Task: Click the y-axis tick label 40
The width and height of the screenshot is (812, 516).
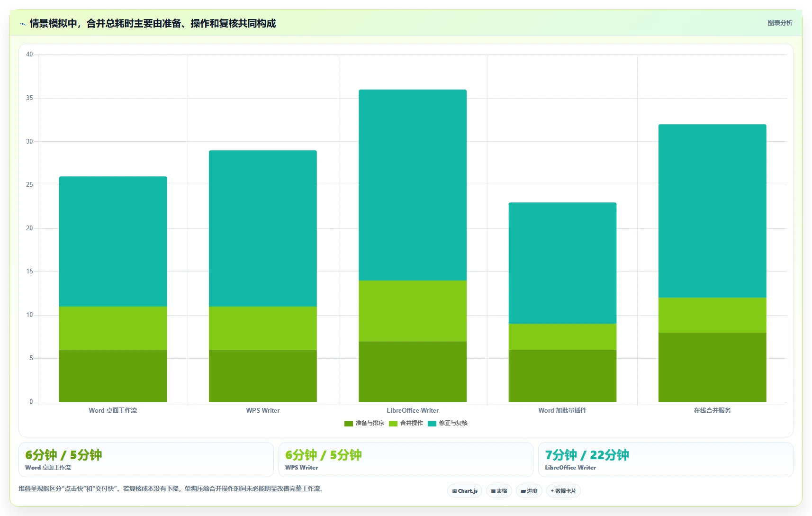Action: point(29,54)
